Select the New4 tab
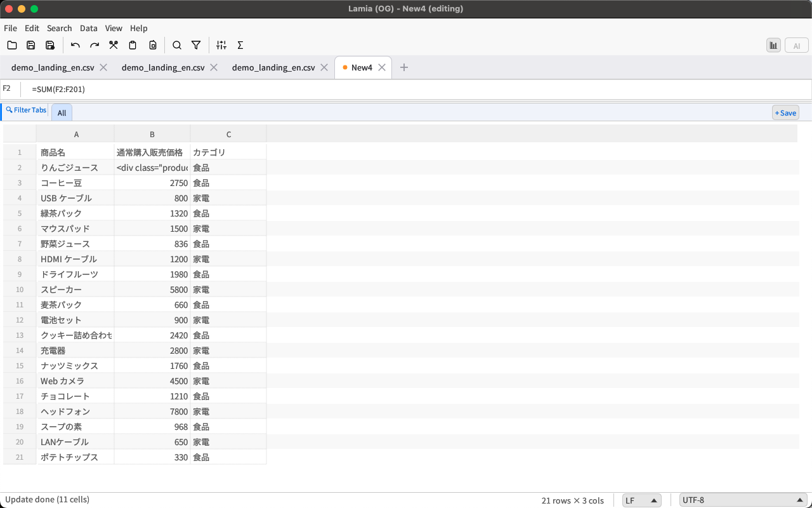The width and height of the screenshot is (812, 508). (x=362, y=67)
